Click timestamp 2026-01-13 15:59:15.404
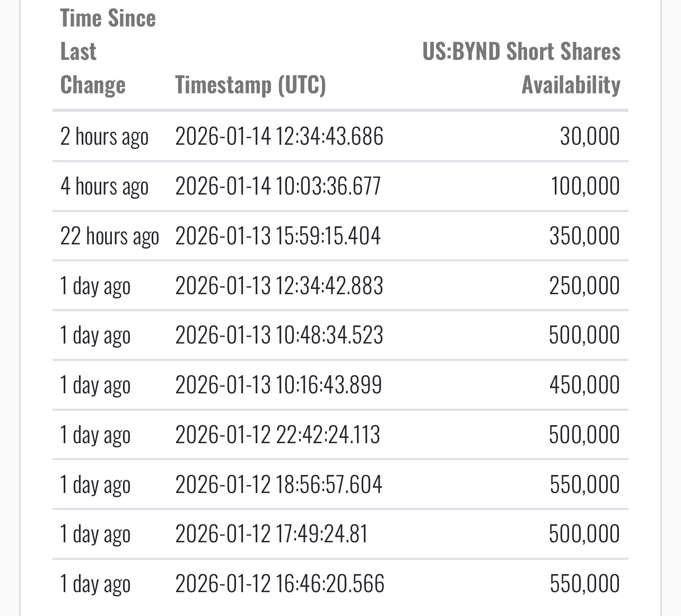The image size is (681, 616). (x=278, y=236)
